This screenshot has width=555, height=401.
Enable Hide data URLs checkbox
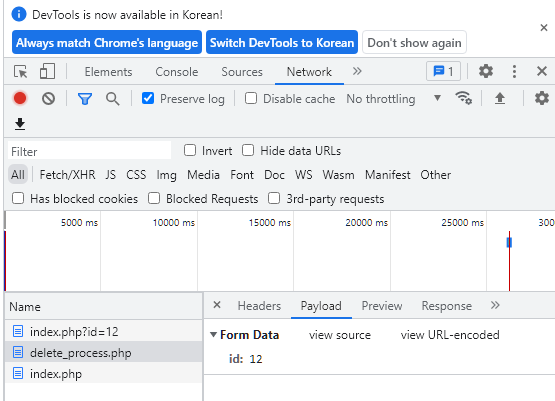pos(248,150)
